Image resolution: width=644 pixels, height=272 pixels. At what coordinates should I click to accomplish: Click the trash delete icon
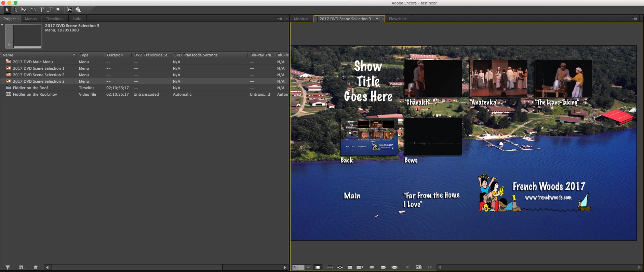click(x=36, y=267)
